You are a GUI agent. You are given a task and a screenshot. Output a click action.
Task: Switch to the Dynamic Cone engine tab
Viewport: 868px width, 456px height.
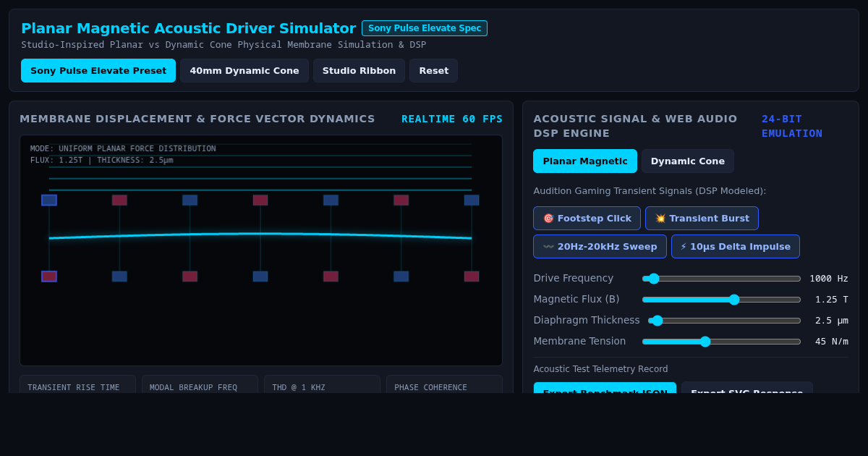point(687,161)
